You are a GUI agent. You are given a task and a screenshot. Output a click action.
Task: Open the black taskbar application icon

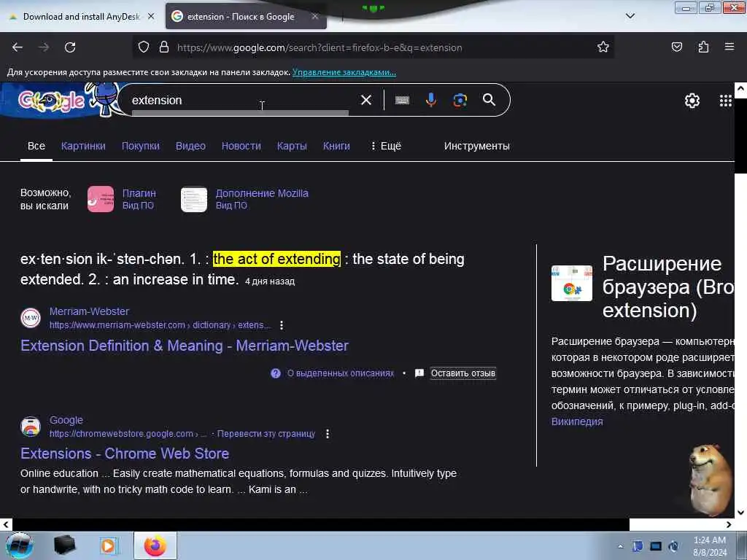tap(64, 545)
